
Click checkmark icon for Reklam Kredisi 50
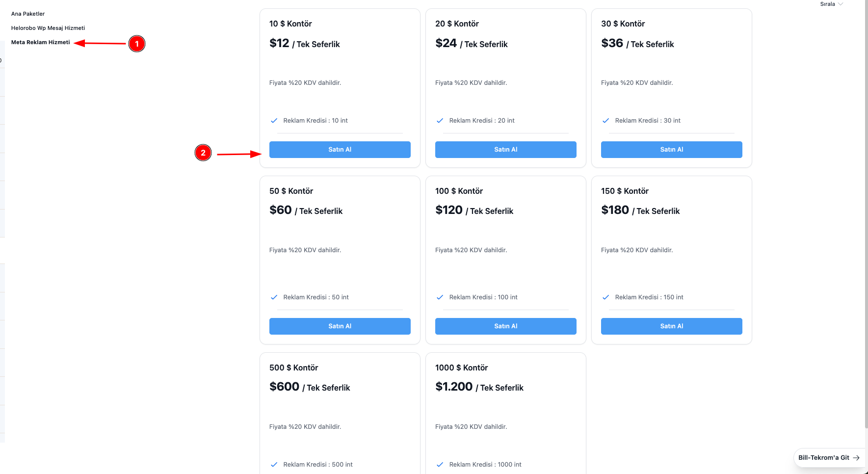[274, 297]
